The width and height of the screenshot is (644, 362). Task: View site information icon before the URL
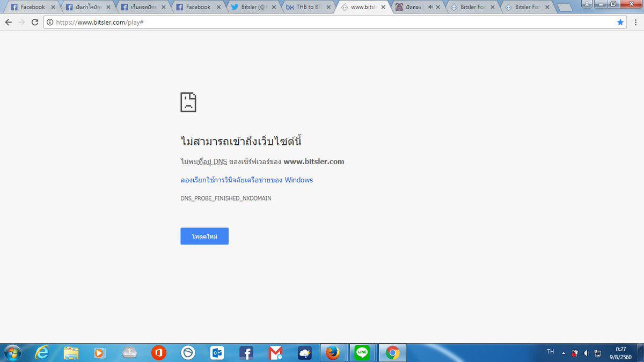point(50,23)
